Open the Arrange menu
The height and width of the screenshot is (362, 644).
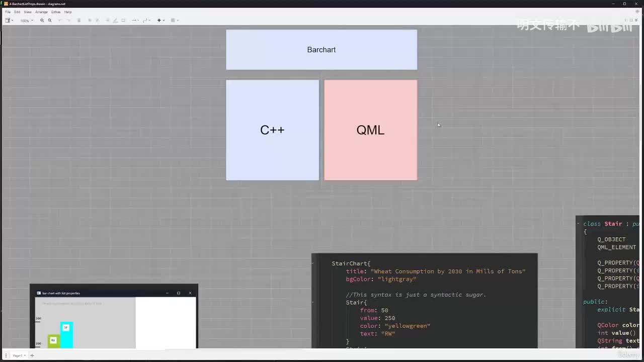(x=41, y=12)
